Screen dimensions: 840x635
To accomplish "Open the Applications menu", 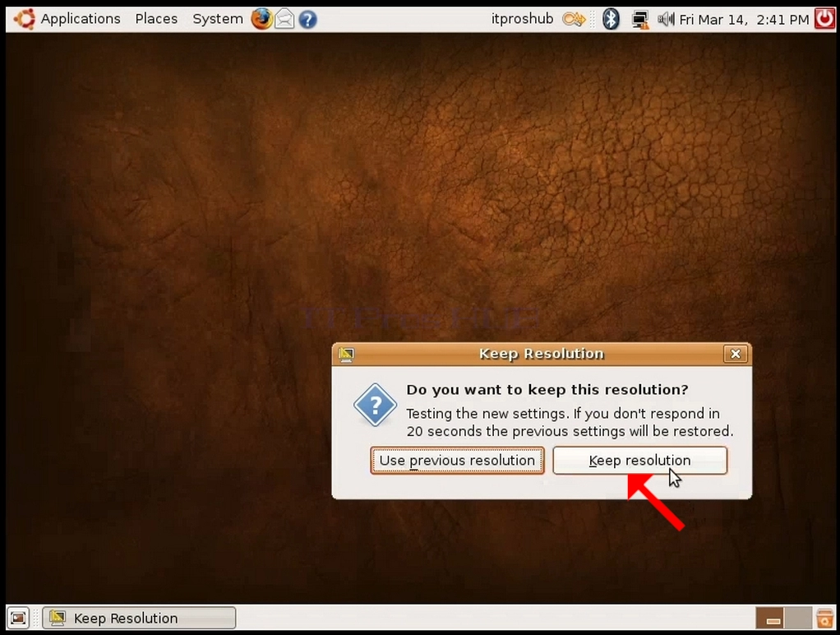I will point(81,19).
